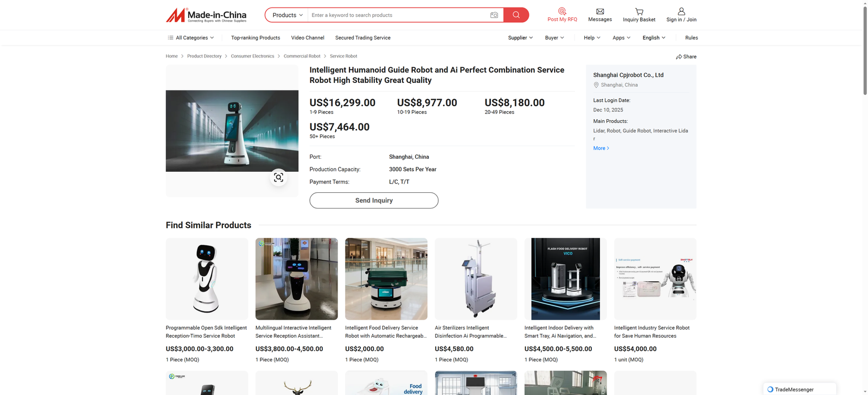This screenshot has height=395, width=868.
Task: Open Video Channel menu item
Action: [308, 38]
